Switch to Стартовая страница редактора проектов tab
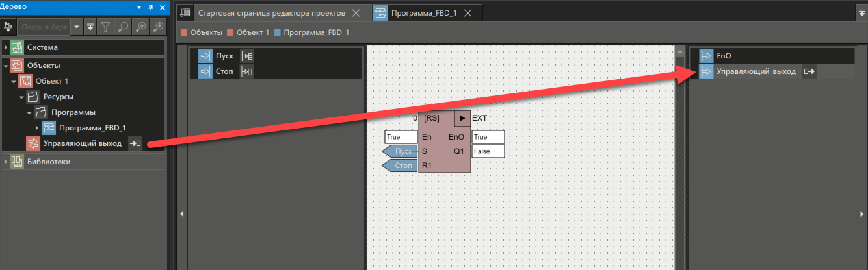Screen dimensions: 868x270 (266, 13)
